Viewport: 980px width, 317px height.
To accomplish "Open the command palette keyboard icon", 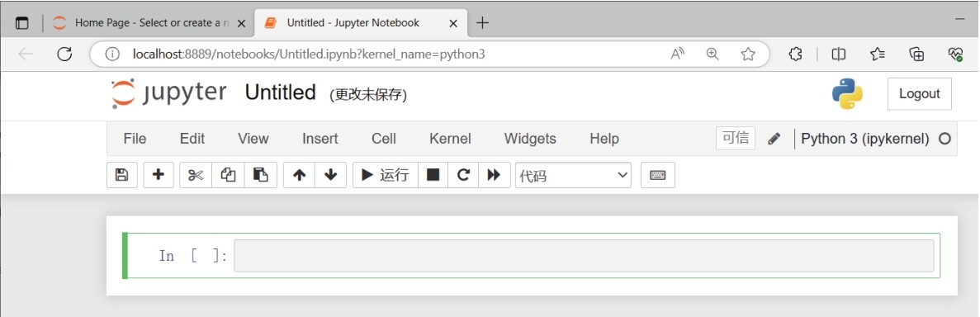I will 657,175.
